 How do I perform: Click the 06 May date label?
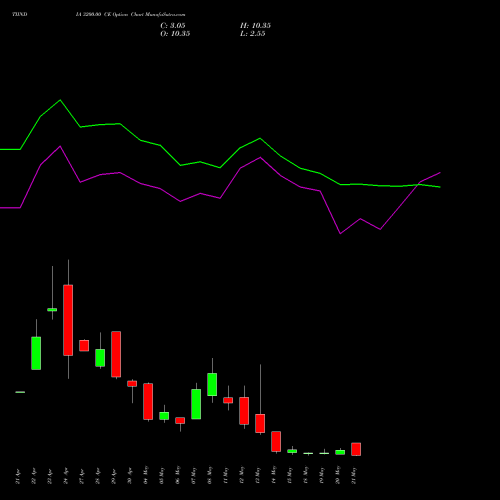(x=178, y=475)
